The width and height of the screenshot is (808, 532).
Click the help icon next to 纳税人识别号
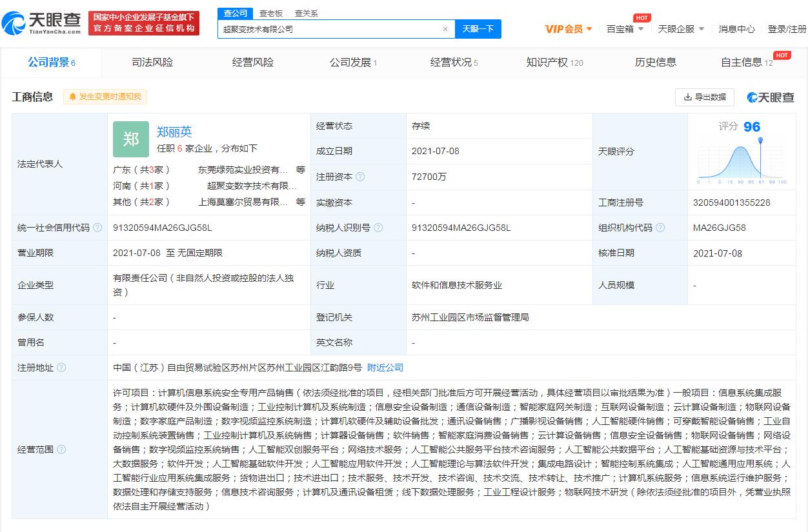(378, 228)
